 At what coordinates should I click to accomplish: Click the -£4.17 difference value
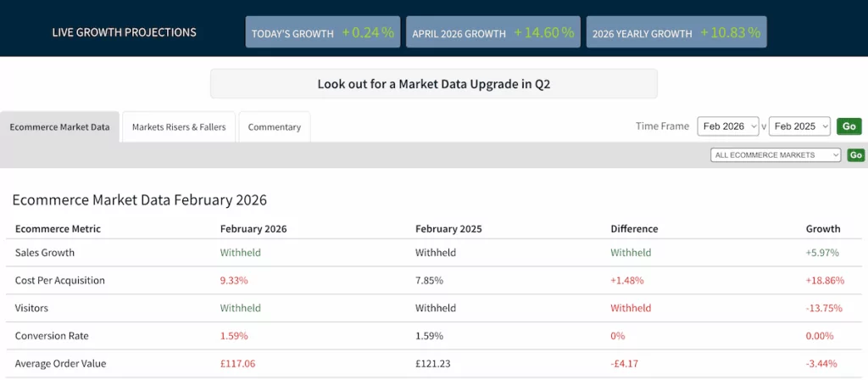(626, 364)
